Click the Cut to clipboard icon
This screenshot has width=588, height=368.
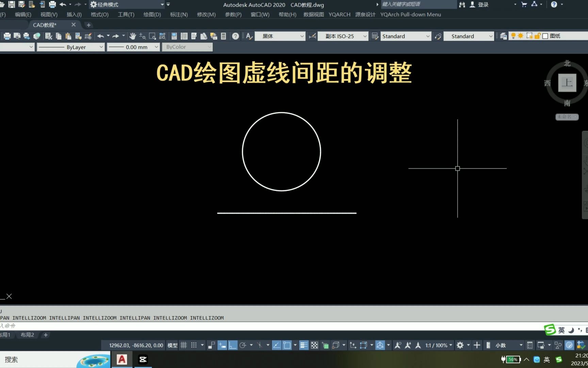[x=49, y=36]
